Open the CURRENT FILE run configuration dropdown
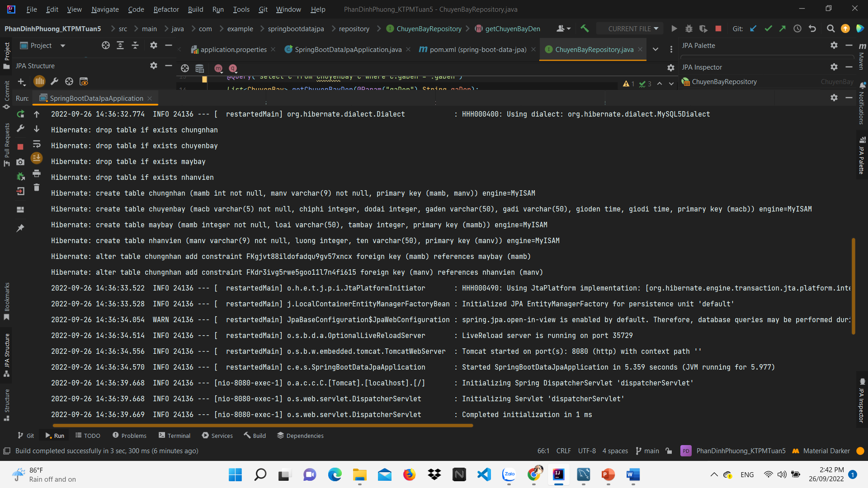The height and width of the screenshot is (488, 868). point(630,28)
